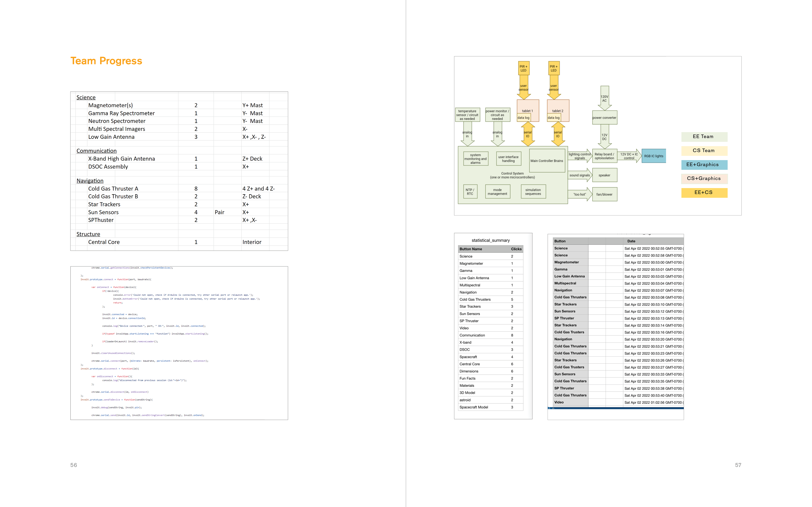Select the EE+CS yellow legend box
The width and height of the screenshot is (812, 507).
[x=704, y=192]
